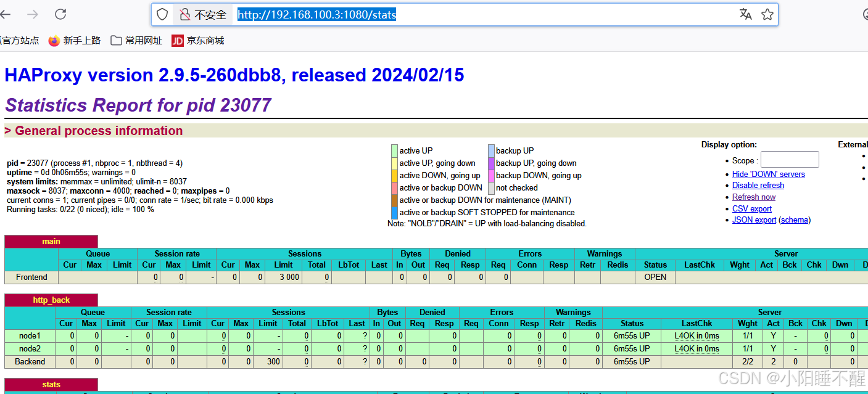Click the node1 row label
Image resolution: width=868 pixels, height=394 pixels.
tap(30, 336)
